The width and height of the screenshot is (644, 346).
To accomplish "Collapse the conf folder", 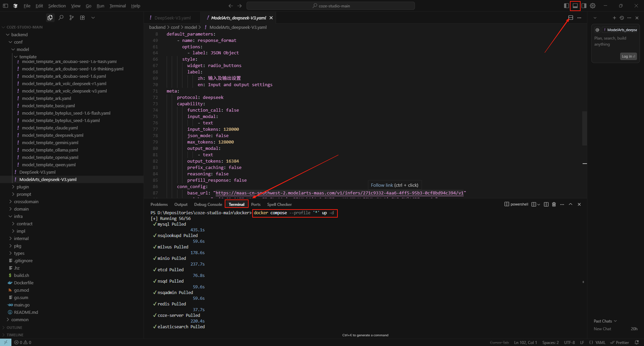I will pyautogui.click(x=18, y=42).
